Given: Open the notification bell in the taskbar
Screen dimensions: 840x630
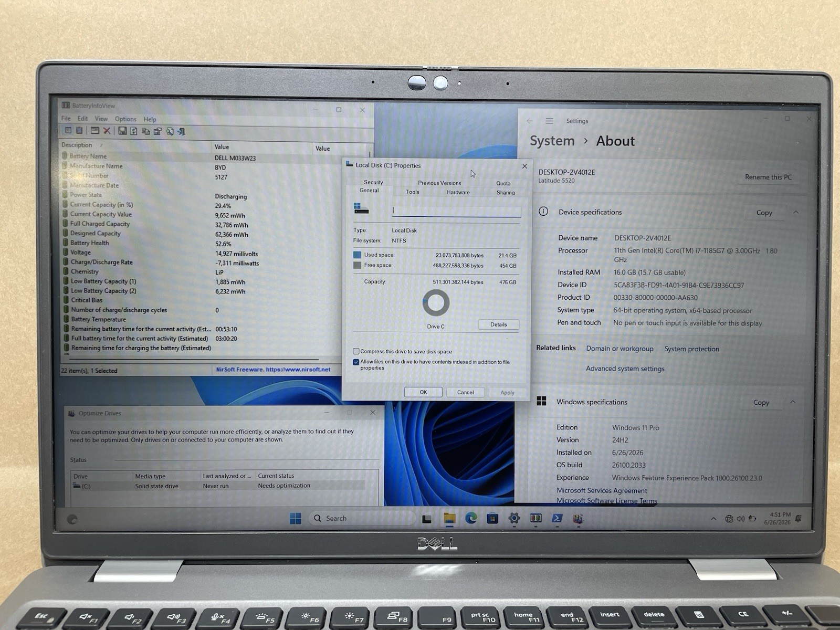Looking at the screenshot, I should [799, 519].
